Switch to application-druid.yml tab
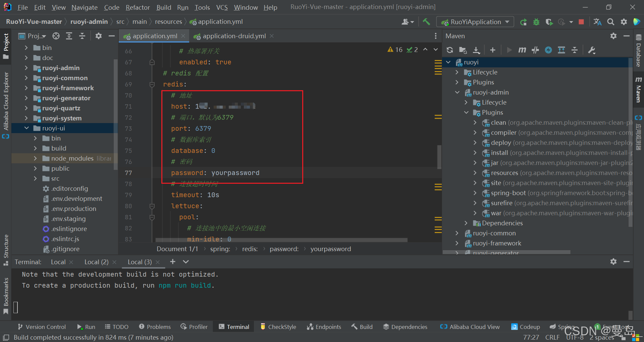 coord(234,36)
